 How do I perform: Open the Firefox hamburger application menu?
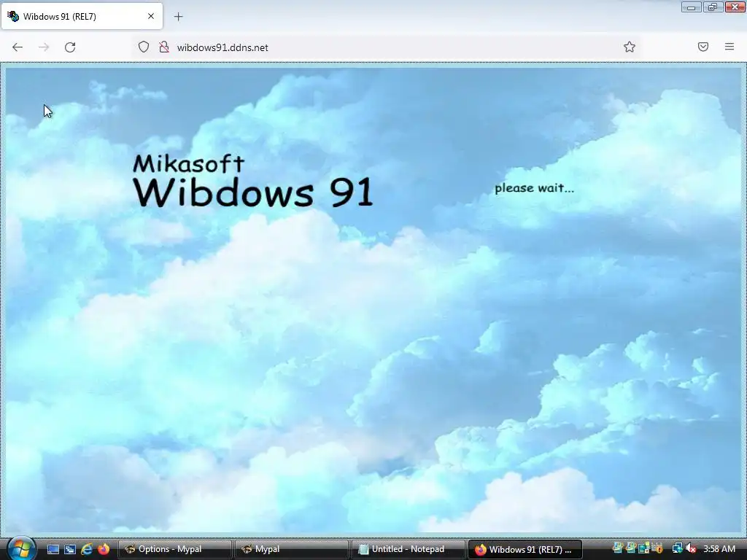[x=729, y=47]
